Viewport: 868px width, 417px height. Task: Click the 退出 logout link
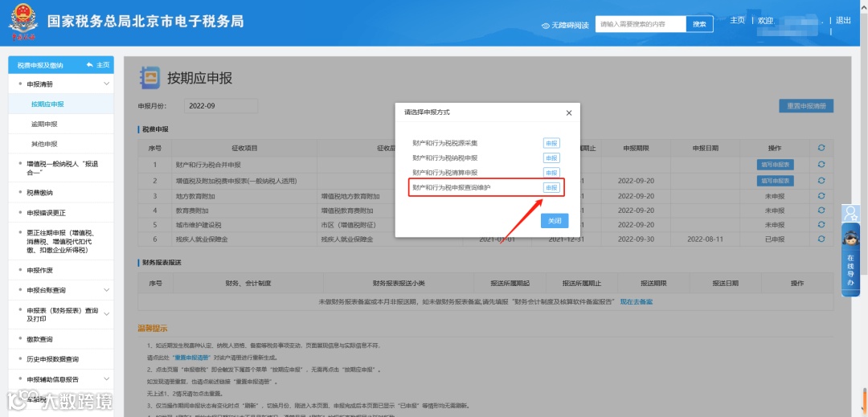pyautogui.click(x=843, y=20)
